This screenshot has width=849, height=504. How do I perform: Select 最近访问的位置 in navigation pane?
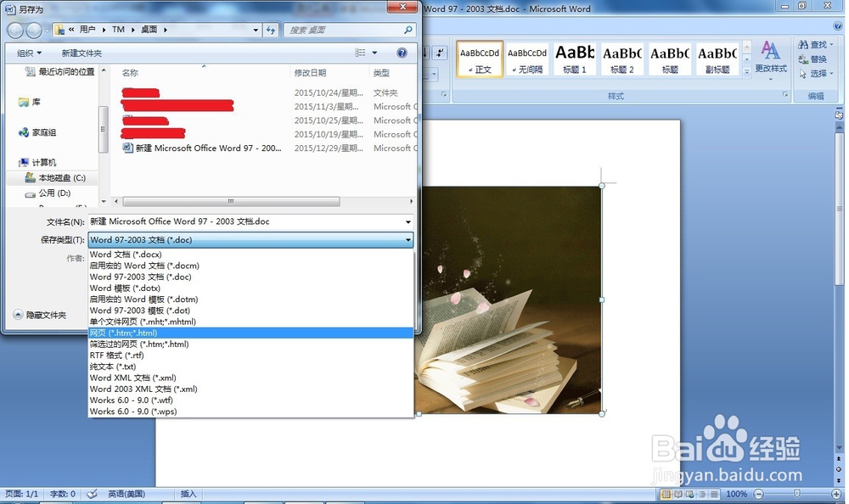(x=60, y=71)
